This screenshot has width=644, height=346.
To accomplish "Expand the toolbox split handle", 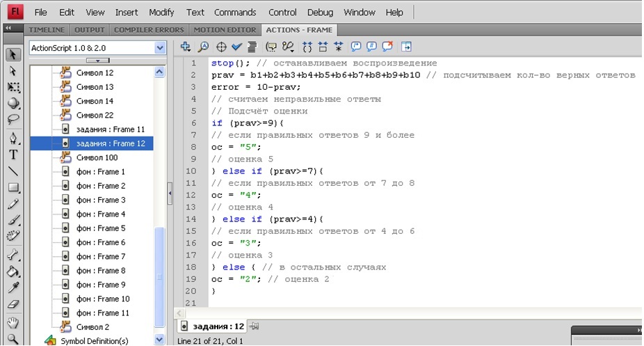I will click(x=98, y=61).
